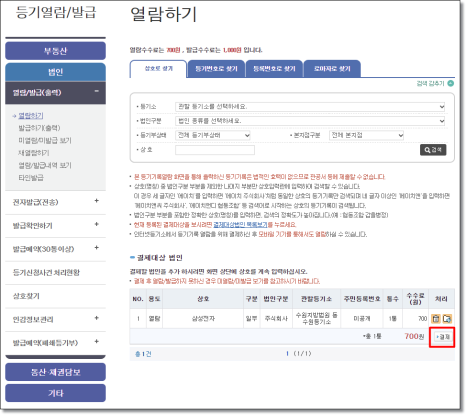466x415 pixels.
Task: Open the 재열람하기 sidebar link
Action: (x=34, y=153)
